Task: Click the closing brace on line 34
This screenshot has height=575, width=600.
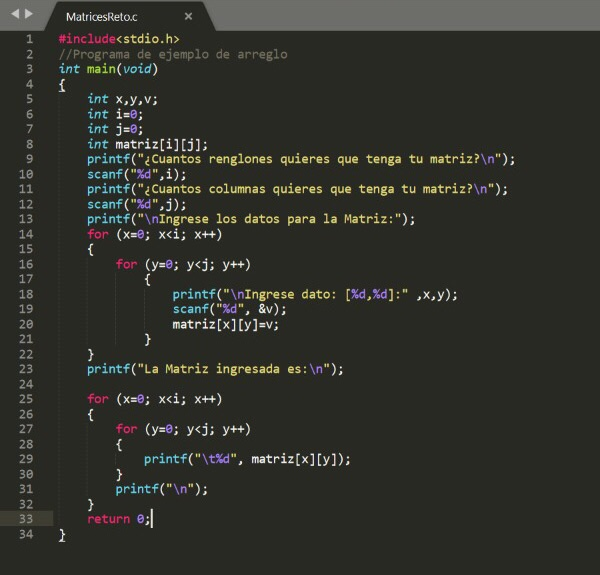Action: [62, 535]
